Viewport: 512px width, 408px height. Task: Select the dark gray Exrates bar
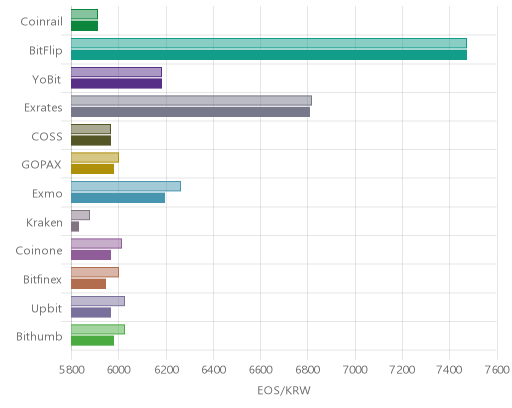point(191,112)
